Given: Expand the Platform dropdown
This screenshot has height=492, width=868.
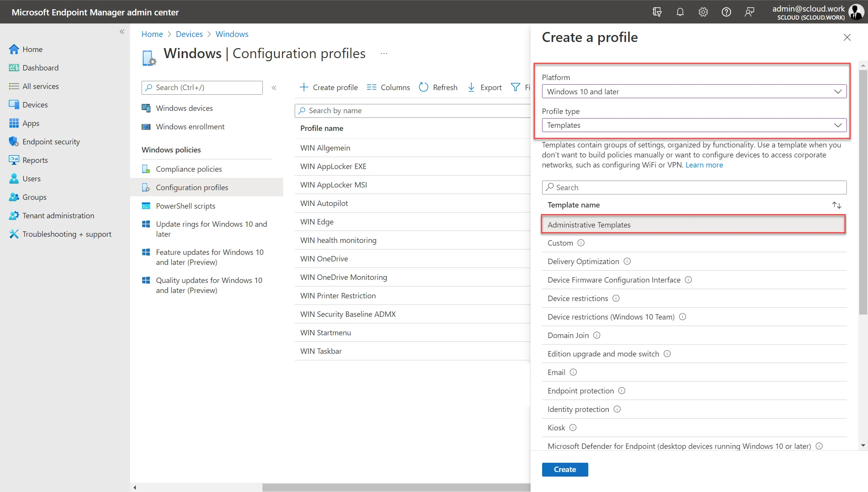Looking at the screenshot, I should click(x=694, y=91).
